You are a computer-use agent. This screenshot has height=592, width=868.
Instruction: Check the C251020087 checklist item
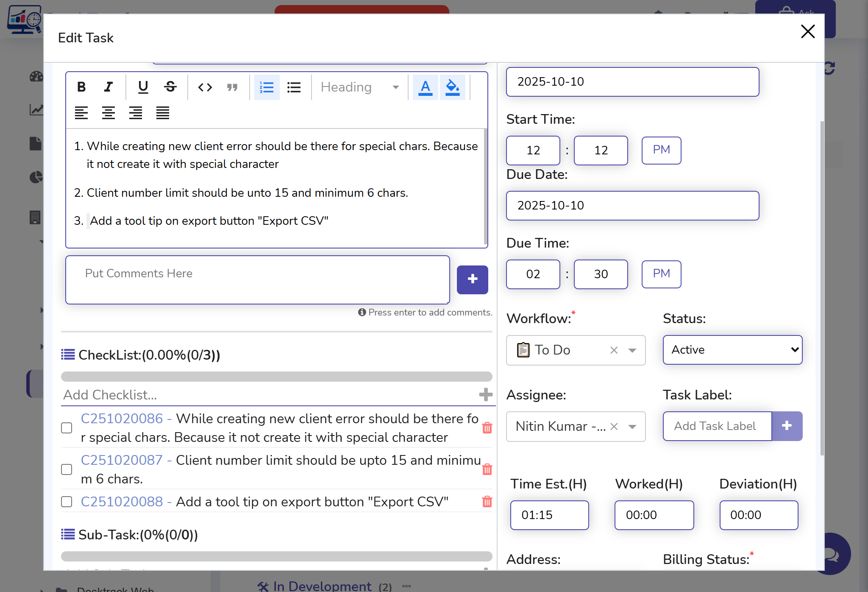[x=67, y=469]
